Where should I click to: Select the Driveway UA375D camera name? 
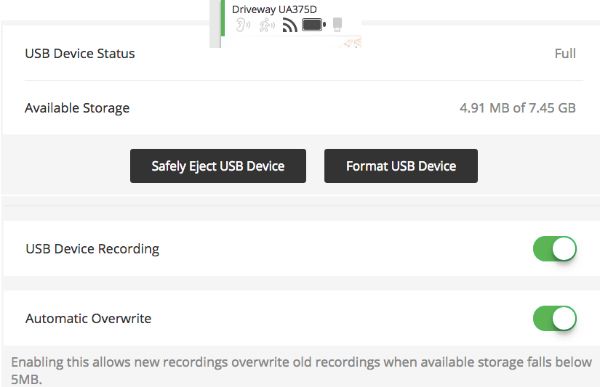coord(274,9)
